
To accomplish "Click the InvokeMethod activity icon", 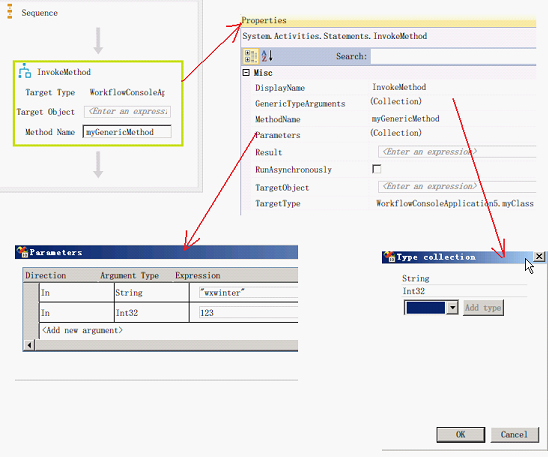I will (x=25, y=71).
